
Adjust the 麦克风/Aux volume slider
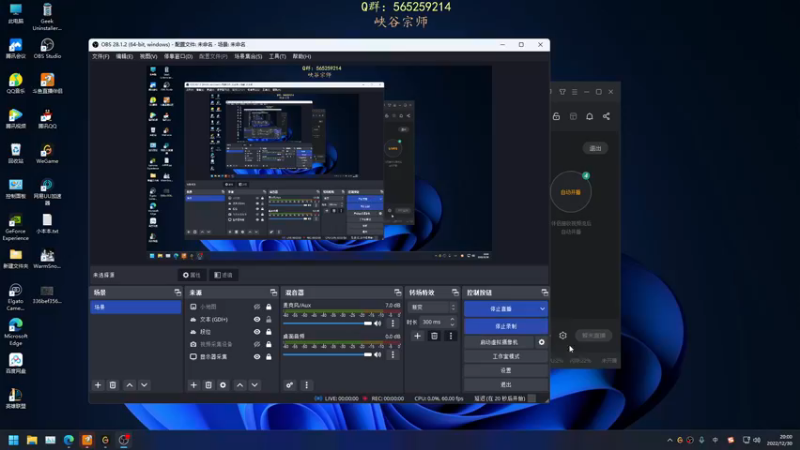(328, 323)
